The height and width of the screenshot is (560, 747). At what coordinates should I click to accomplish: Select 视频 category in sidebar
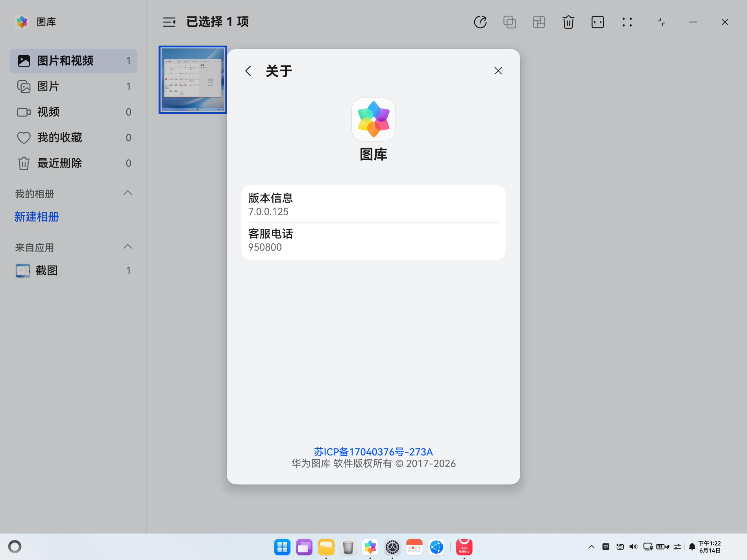(73, 112)
